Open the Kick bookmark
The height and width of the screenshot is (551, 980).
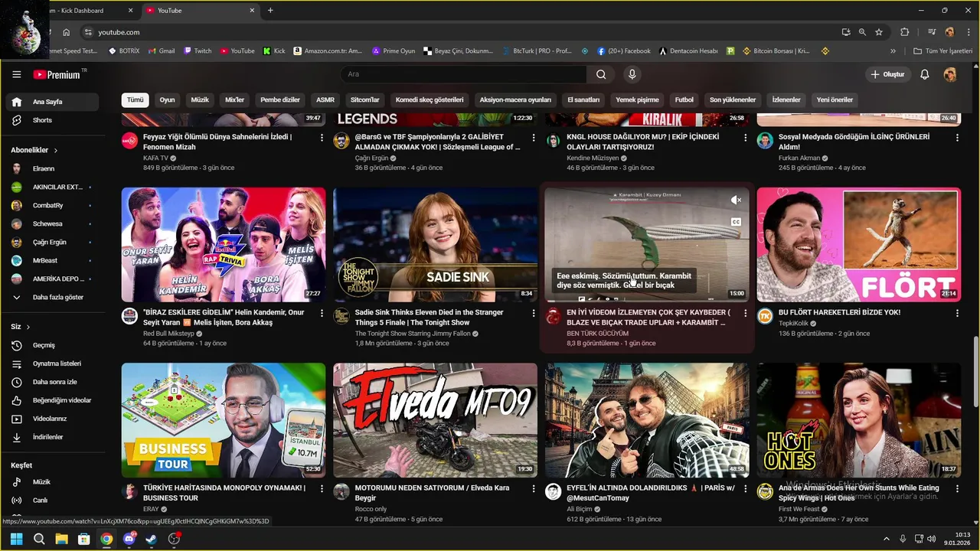(x=274, y=51)
